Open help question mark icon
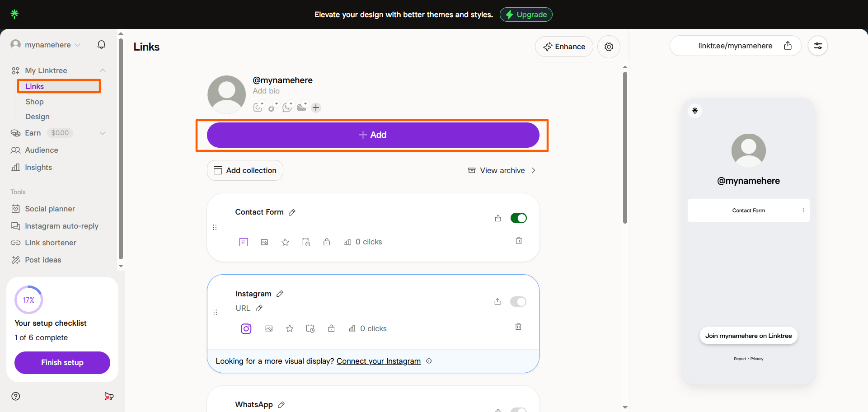The image size is (868, 412). point(16,396)
